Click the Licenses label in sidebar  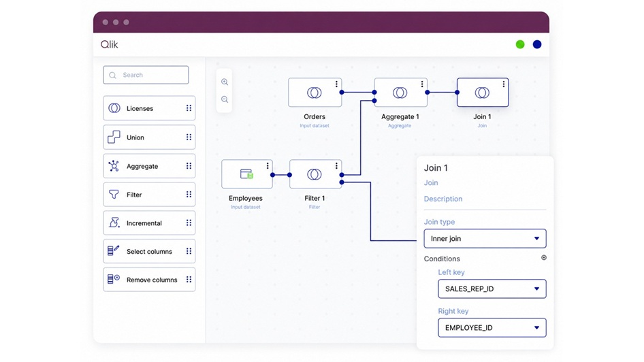click(x=140, y=108)
